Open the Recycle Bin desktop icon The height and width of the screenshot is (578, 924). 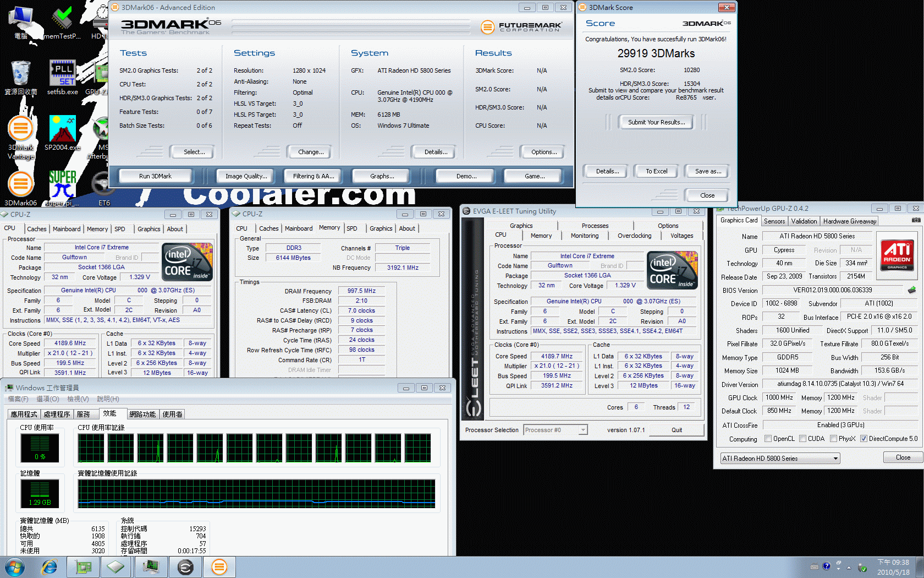click(x=21, y=77)
